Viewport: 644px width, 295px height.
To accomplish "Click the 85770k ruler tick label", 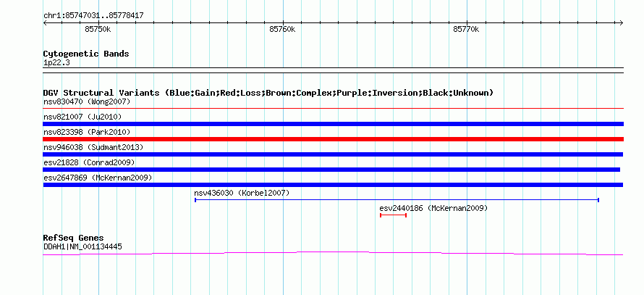I will pyautogui.click(x=466, y=29).
